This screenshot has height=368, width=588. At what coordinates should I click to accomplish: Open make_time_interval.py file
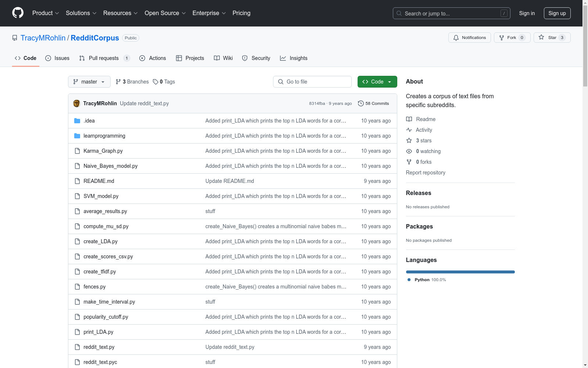(109, 302)
